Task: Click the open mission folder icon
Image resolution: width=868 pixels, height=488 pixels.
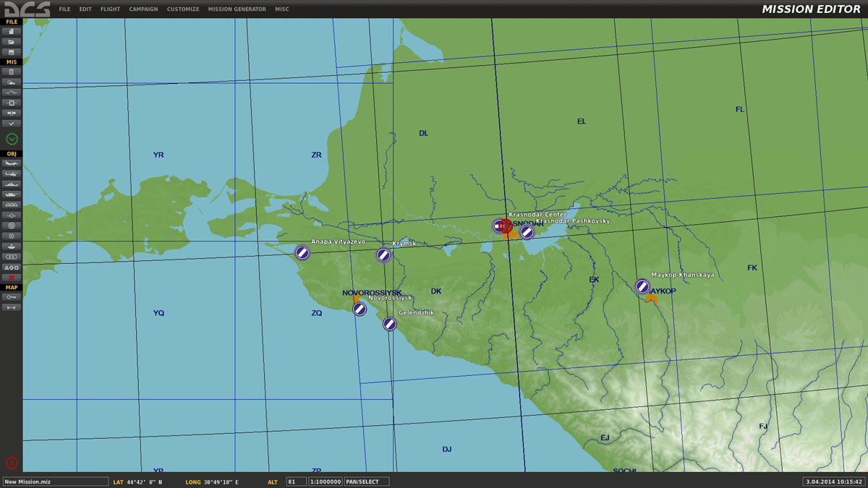Action: pos(12,42)
